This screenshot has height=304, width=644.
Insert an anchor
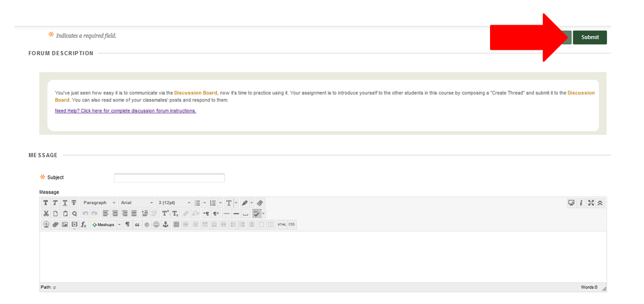[x=165, y=224]
